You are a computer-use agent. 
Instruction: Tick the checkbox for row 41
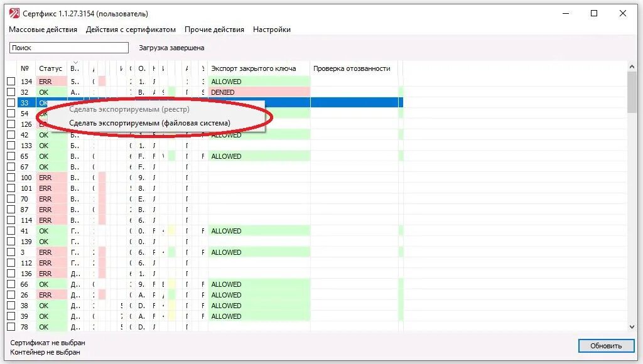[x=11, y=231]
